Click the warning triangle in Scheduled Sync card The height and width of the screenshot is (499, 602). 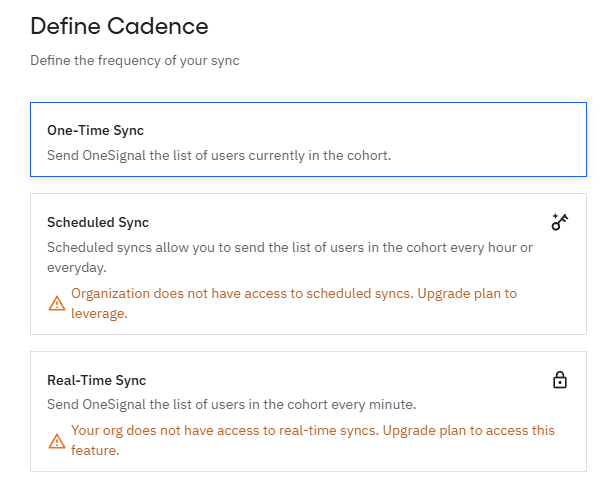coord(57,303)
